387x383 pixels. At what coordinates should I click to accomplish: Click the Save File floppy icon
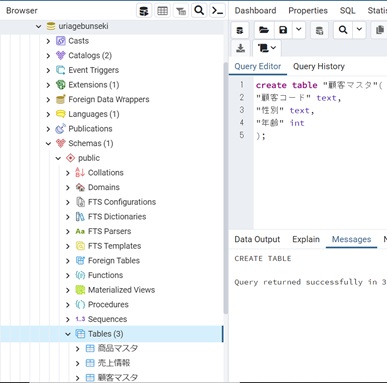[x=283, y=30]
